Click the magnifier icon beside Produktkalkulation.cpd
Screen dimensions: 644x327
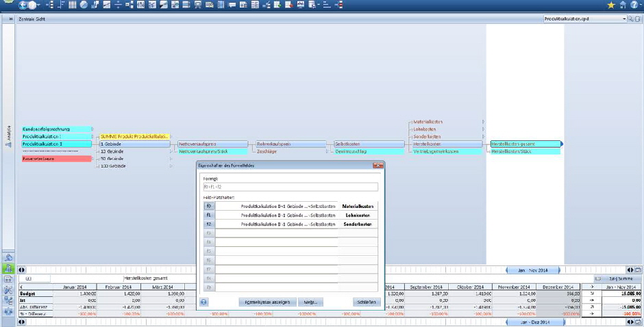pyautogui.click(x=630, y=19)
